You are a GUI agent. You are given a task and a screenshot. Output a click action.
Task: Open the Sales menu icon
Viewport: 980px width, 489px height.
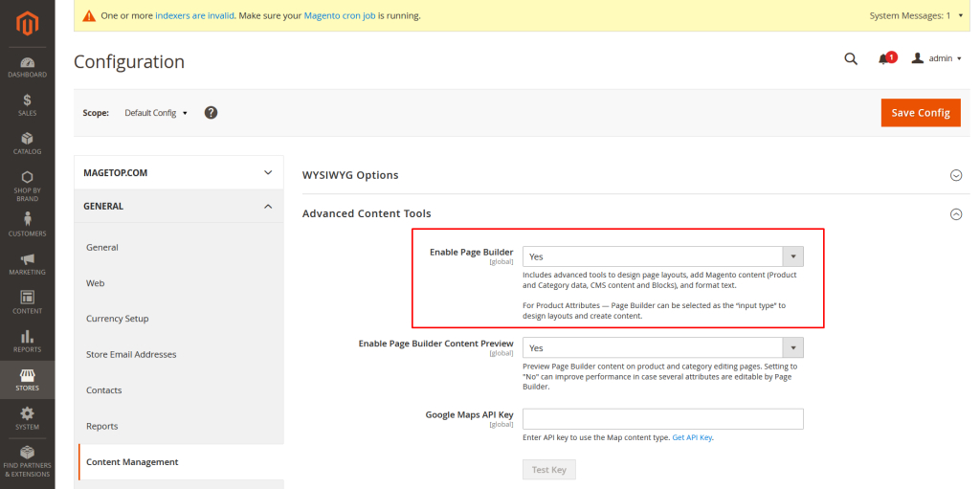pyautogui.click(x=27, y=104)
